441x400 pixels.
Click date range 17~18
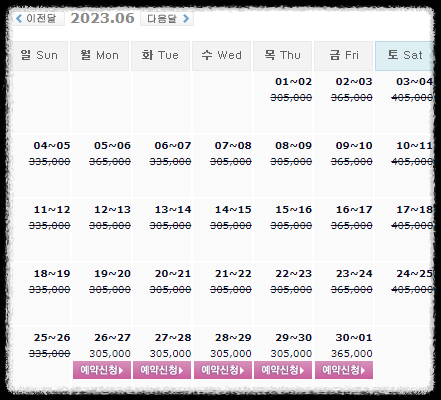point(414,210)
